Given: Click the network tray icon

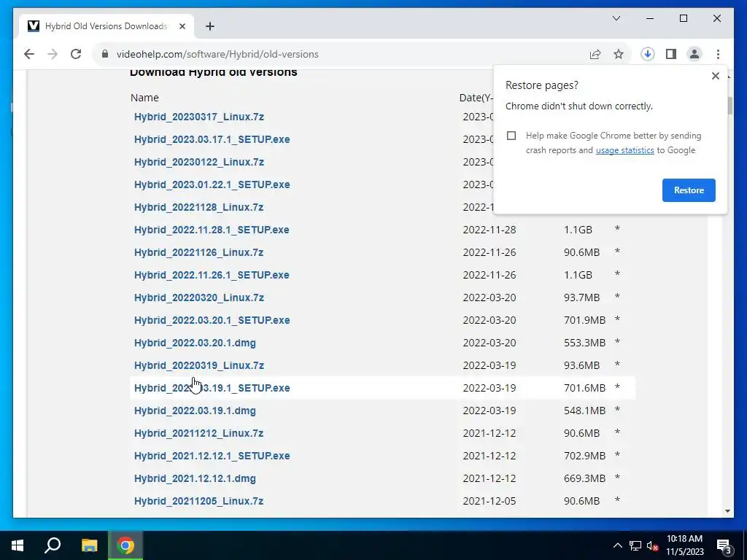Looking at the screenshot, I should [635, 545].
